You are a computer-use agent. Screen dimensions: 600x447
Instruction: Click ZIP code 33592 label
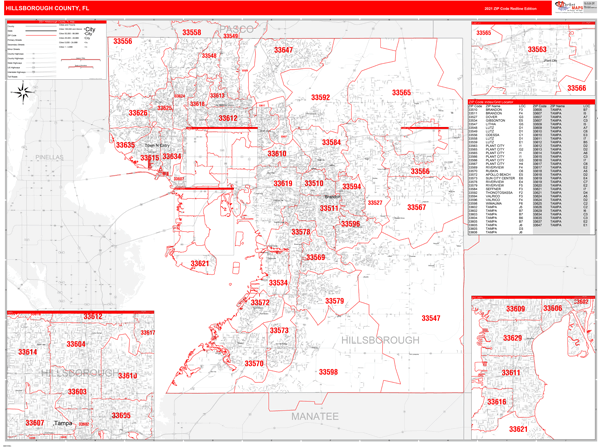click(x=319, y=98)
